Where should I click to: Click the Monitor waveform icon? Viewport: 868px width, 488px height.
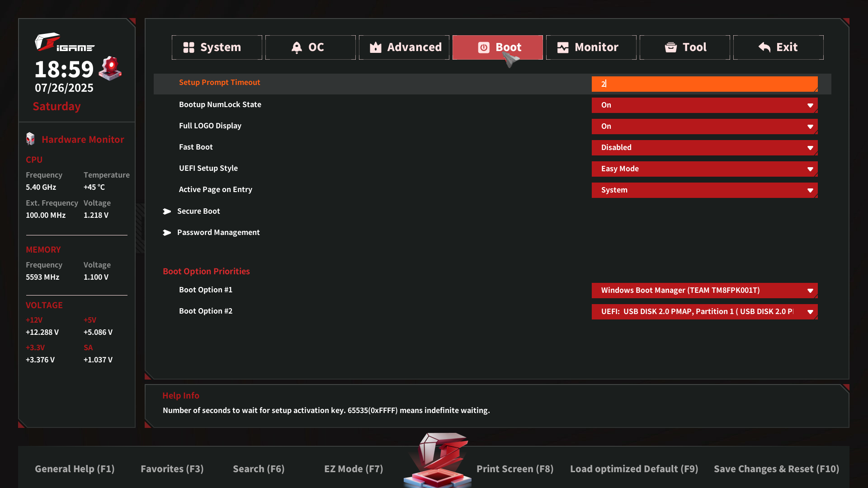(x=563, y=47)
